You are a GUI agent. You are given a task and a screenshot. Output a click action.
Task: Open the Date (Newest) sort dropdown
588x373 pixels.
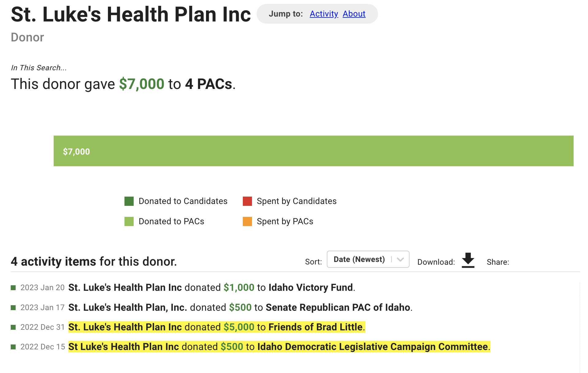click(368, 260)
